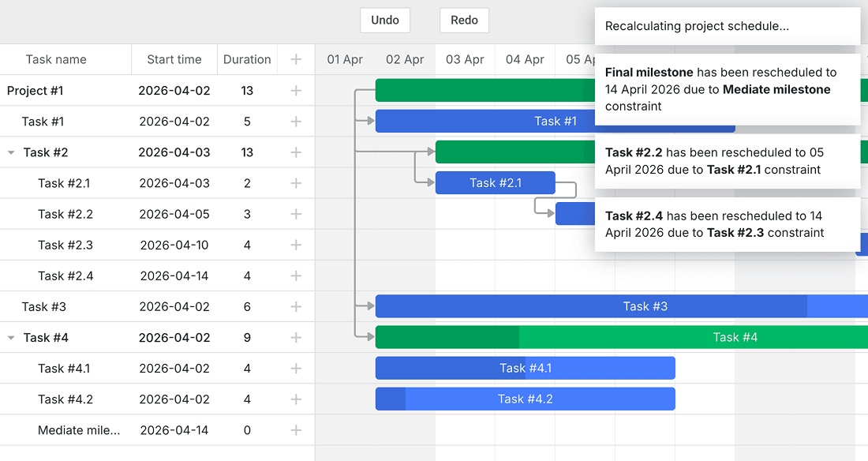The width and height of the screenshot is (868, 461).
Task: Select Task #1 in the grid
Action: coord(43,122)
